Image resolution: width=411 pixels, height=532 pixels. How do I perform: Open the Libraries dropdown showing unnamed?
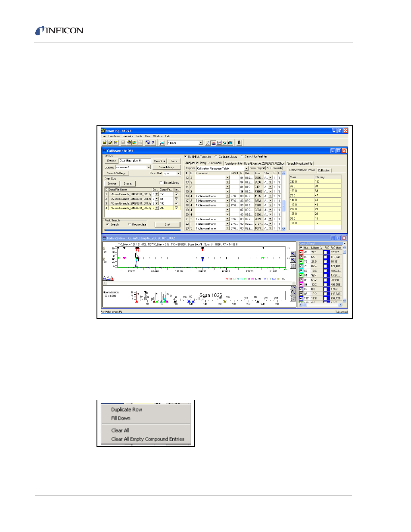click(149, 167)
